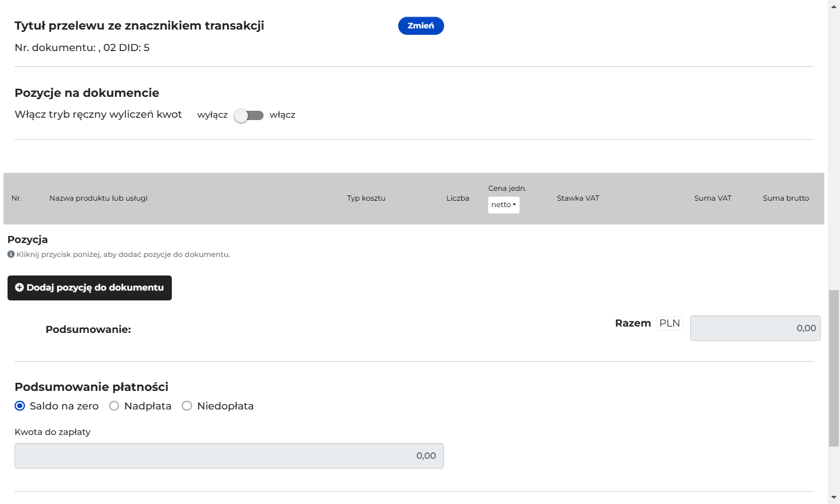
Task: Click the plus icon on Dodaj pozycję button
Action: (19, 288)
